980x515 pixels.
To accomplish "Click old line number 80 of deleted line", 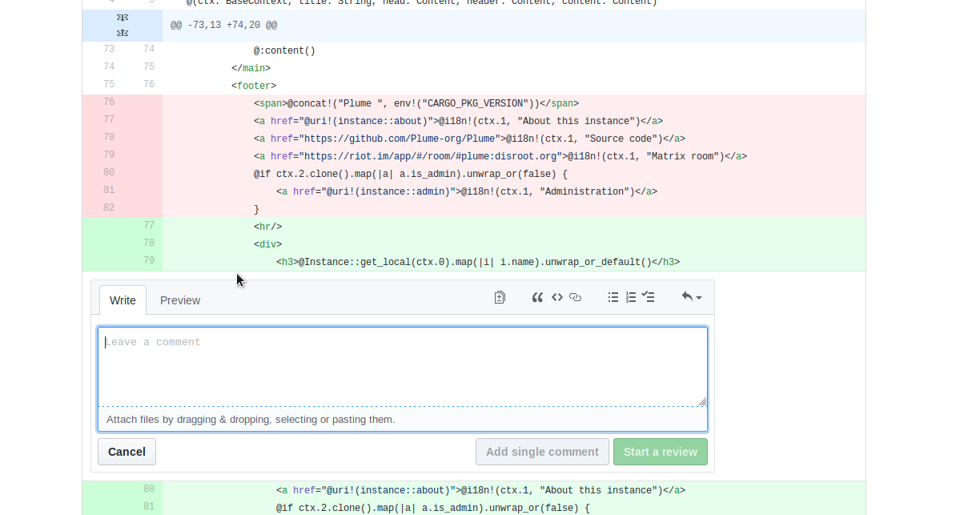I will pos(108,173).
